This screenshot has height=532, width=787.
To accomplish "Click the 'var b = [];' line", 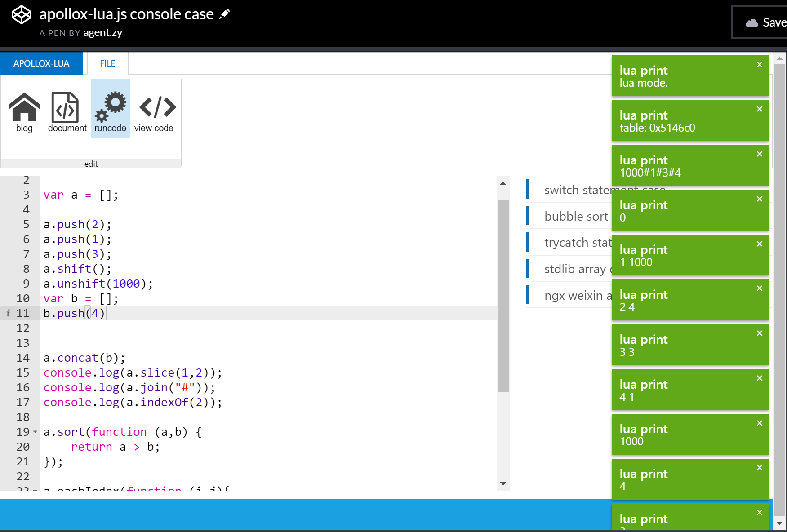I will pyautogui.click(x=81, y=298).
